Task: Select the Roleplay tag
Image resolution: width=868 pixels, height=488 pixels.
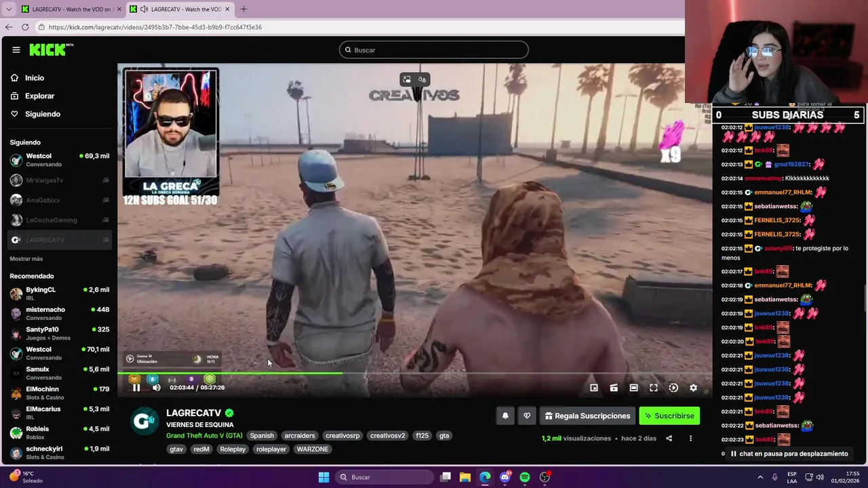Action: tap(233, 449)
